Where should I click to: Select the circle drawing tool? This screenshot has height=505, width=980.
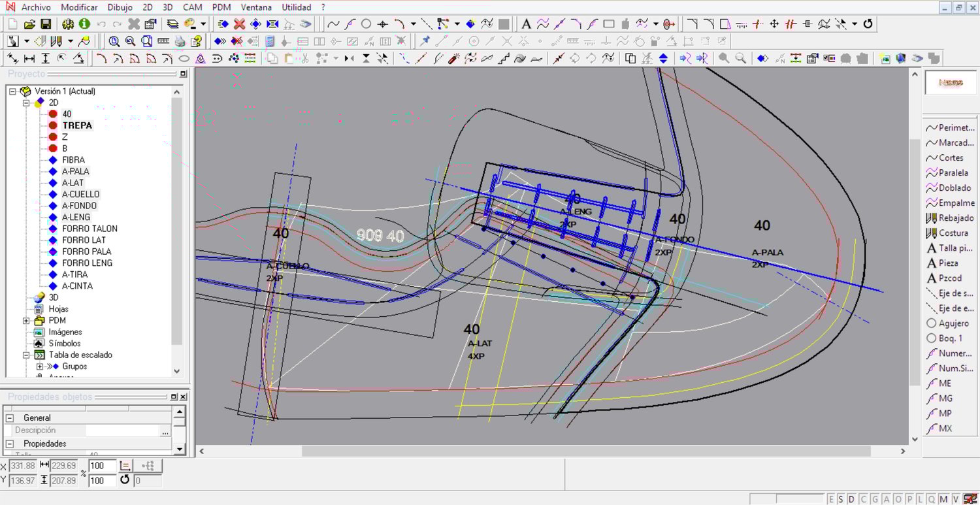pyautogui.click(x=366, y=24)
